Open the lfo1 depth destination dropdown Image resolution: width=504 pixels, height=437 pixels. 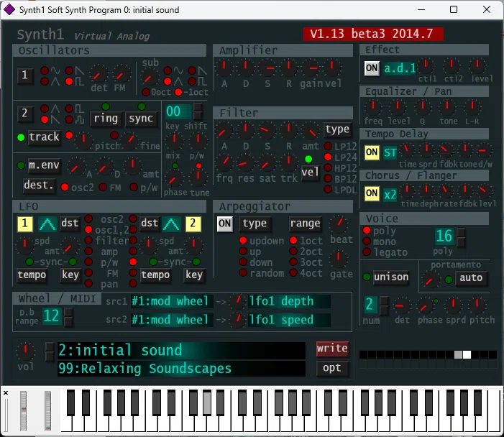(289, 301)
